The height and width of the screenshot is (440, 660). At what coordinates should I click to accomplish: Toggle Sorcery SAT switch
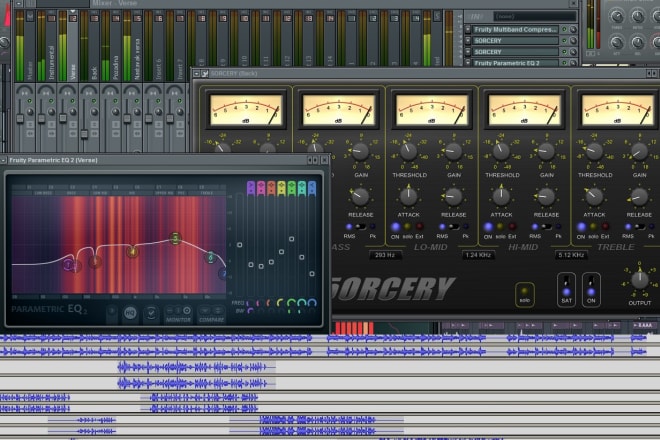(x=566, y=289)
